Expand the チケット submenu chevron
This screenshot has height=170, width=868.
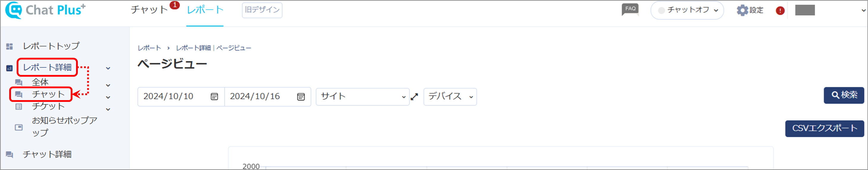(108, 109)
